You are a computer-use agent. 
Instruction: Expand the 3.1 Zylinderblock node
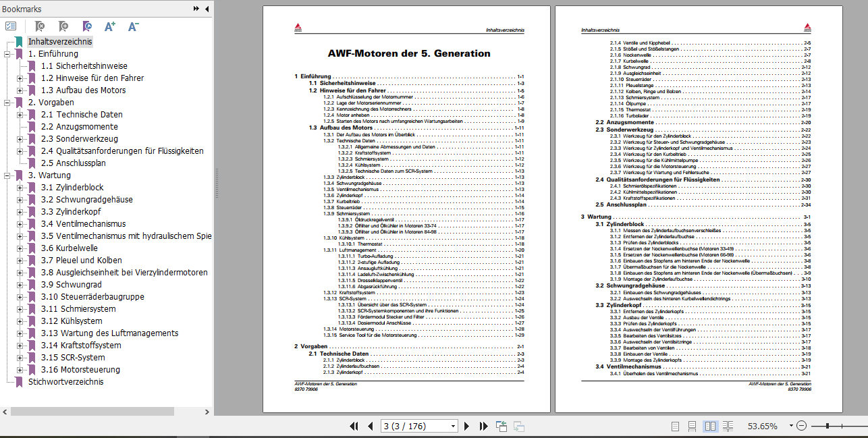pyautogui.click(x=20, y=188)
